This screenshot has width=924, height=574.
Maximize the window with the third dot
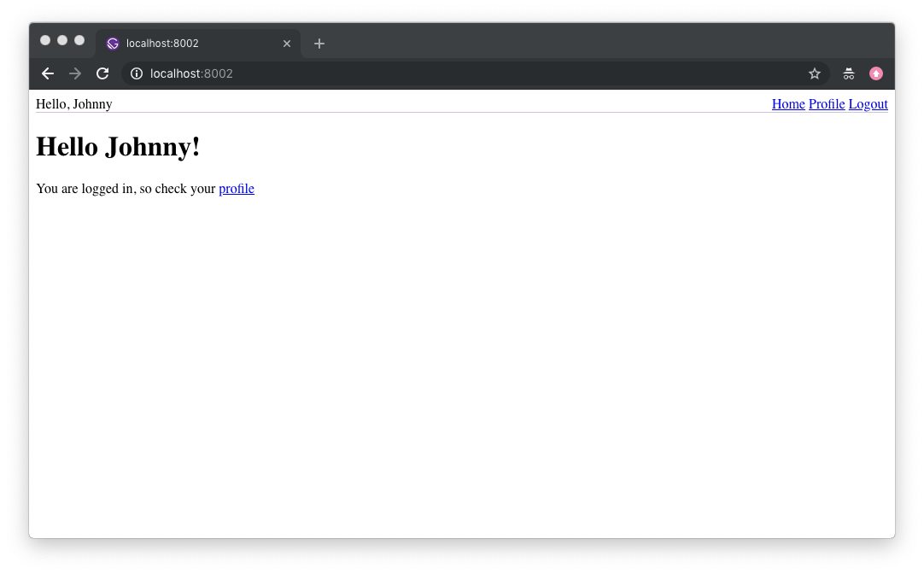[79, 40]
